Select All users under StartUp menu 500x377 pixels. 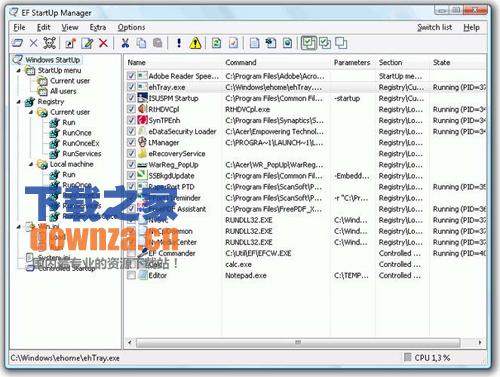point(63,91)
